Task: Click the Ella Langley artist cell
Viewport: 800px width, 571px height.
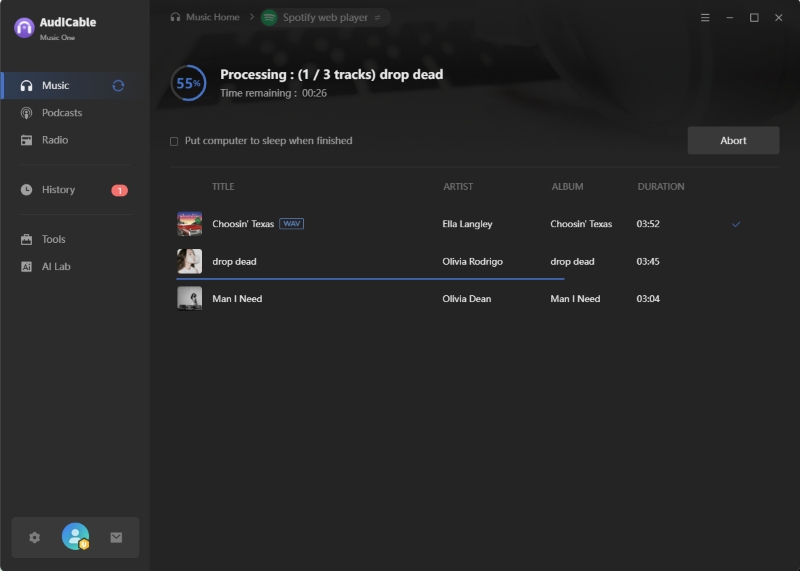Action: (x=467, y=224)
